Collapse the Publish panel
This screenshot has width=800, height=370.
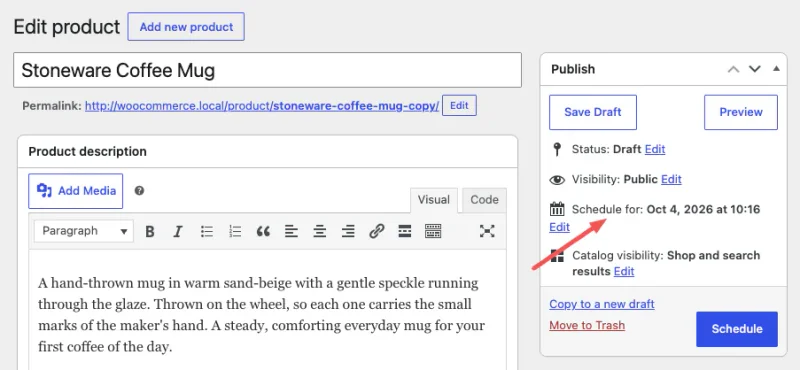click(x=777, y=68)
